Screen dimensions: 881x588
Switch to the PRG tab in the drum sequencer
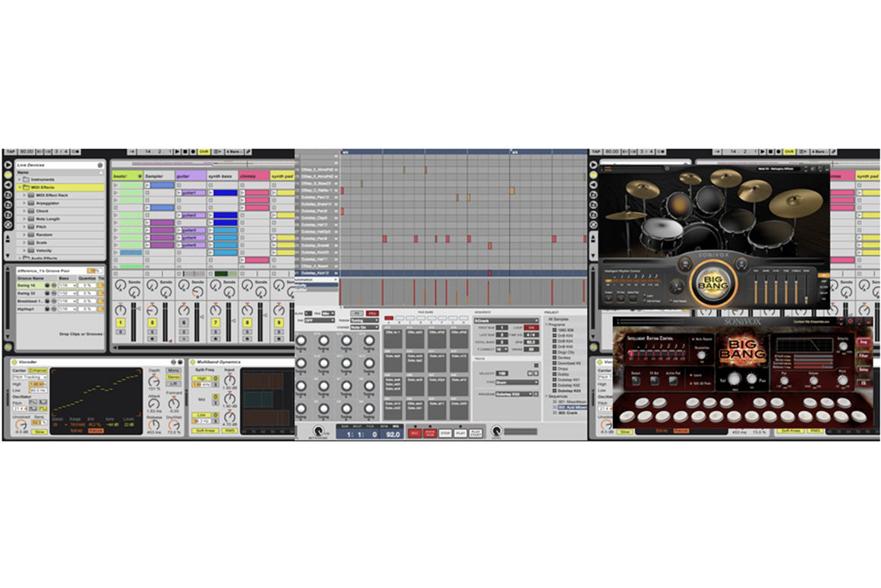click(x=372, y=311)
